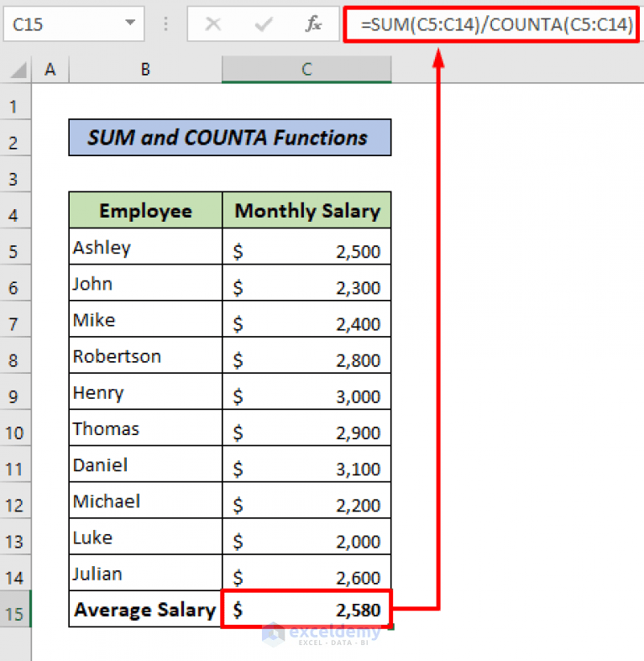This screenshot has height=661, width=644.
Task: Select row 7 header
Action: (15, 319)
